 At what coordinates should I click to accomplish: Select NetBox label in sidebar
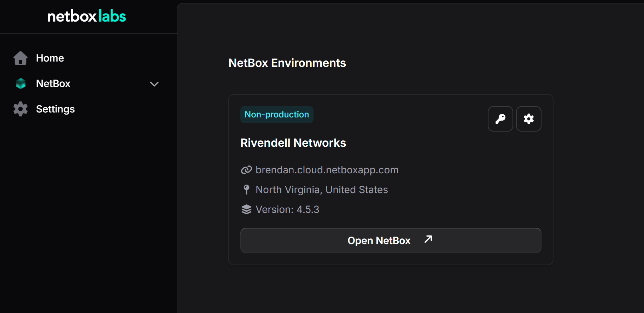pos(53,83)
